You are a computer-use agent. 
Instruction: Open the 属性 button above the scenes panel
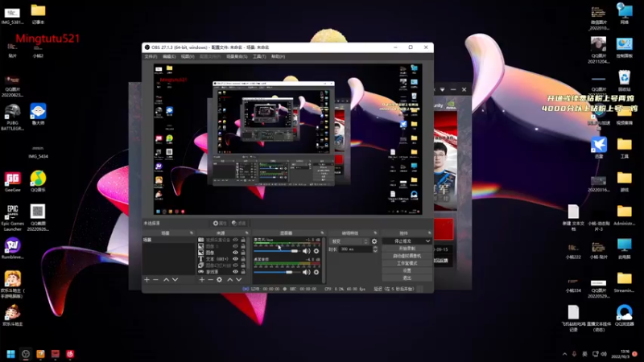pyautogui.click(x=220, y=224)
